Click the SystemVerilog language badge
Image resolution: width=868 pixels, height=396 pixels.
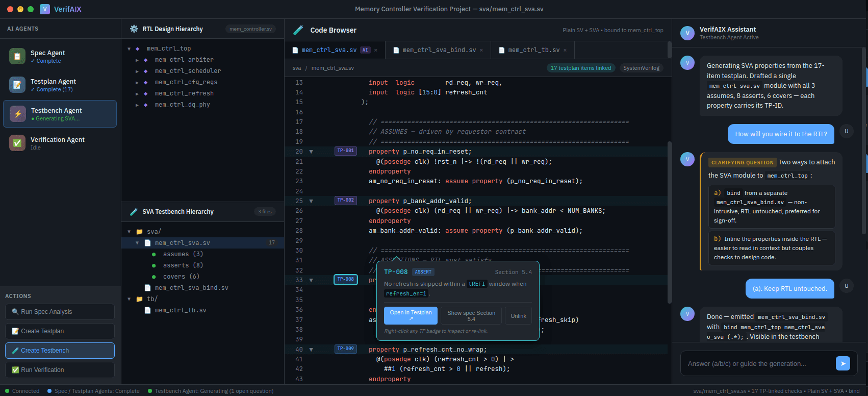[x=641, y=68]
